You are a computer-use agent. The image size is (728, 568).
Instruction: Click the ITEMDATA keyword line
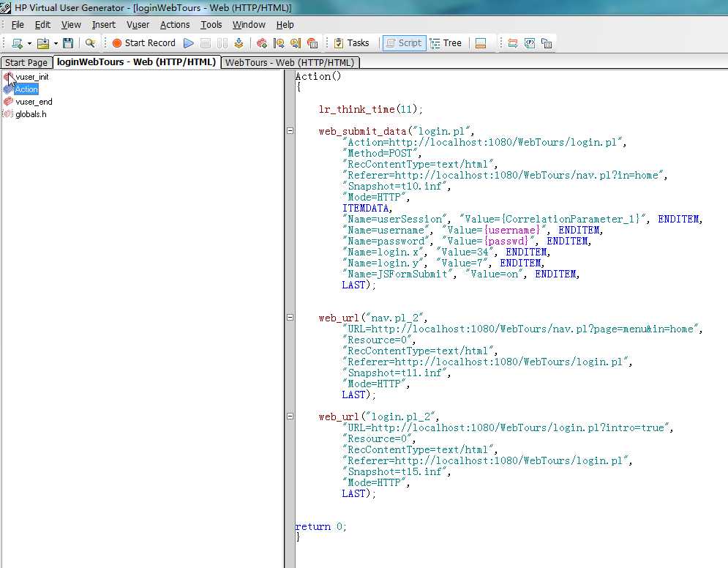point(367,208)
